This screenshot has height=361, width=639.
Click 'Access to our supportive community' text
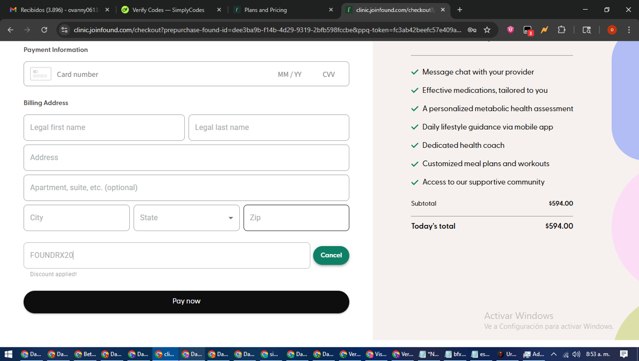tap(483, 182)
